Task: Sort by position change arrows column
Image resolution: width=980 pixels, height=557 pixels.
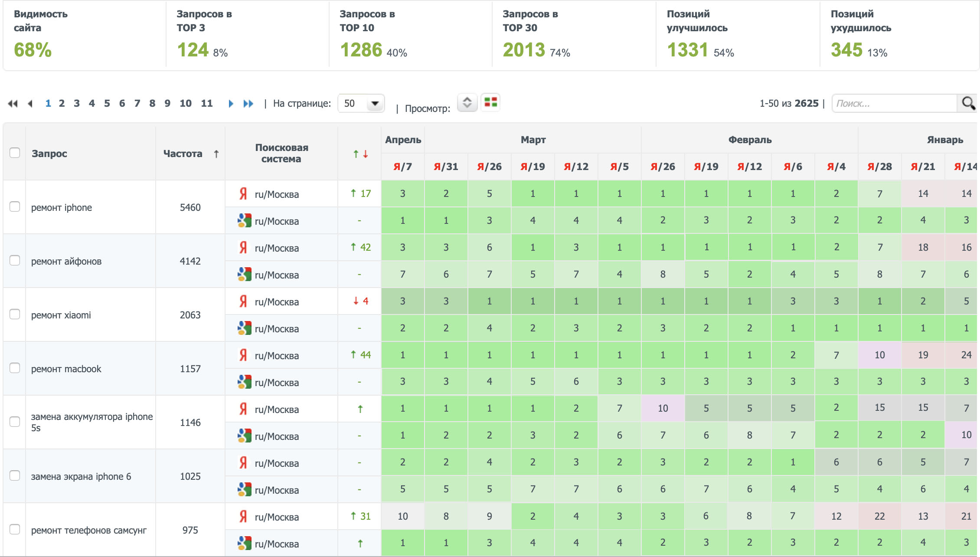Action: tap(360, 154)
